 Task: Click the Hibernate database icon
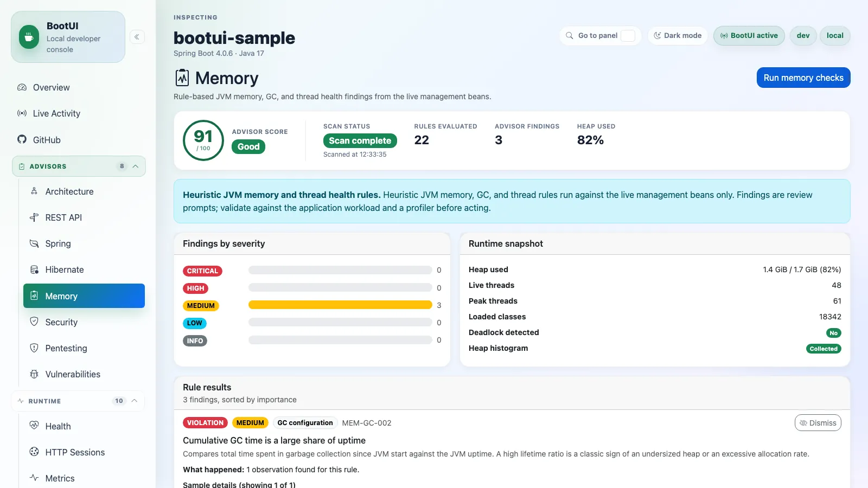click(x=34, y=269)
